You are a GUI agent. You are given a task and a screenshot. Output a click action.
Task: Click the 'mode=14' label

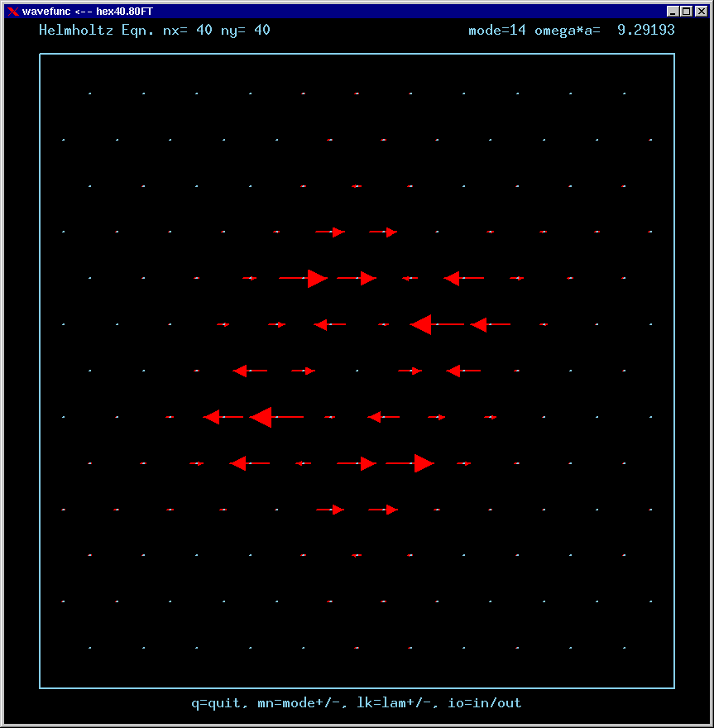click(496, 30)
